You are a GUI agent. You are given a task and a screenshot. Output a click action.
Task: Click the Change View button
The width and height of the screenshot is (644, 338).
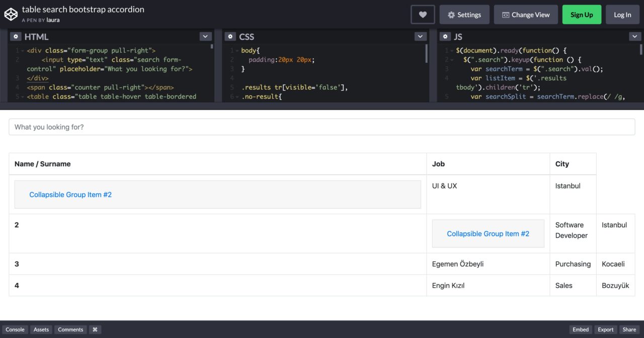(x=526, y=15)
